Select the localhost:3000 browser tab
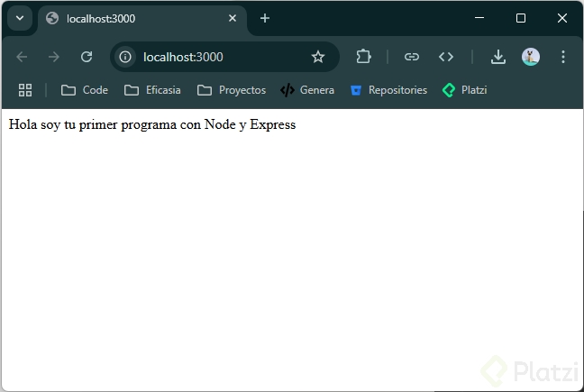This screenshot has width=584, height=392. coord(141,19)
